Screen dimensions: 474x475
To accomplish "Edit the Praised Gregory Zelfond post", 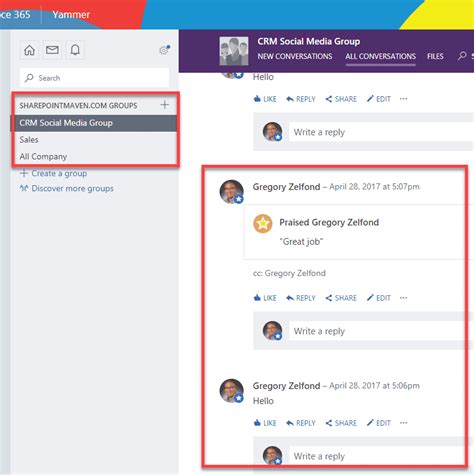I will click(378, 298).
